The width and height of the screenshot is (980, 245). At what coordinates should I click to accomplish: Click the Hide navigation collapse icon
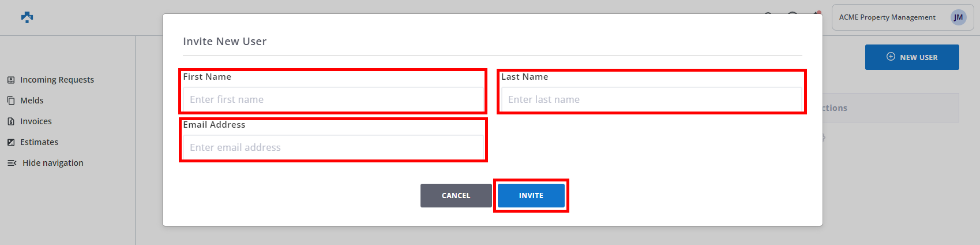coord(12,163)
